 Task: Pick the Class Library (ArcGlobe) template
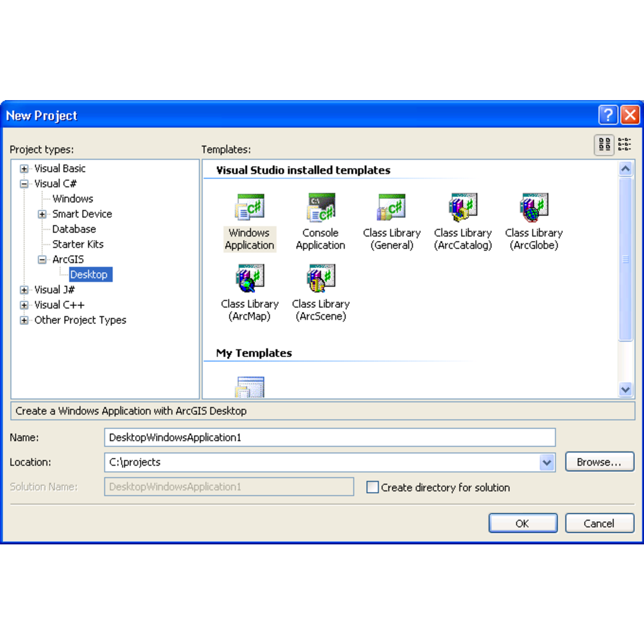click(x=534, y=207)
